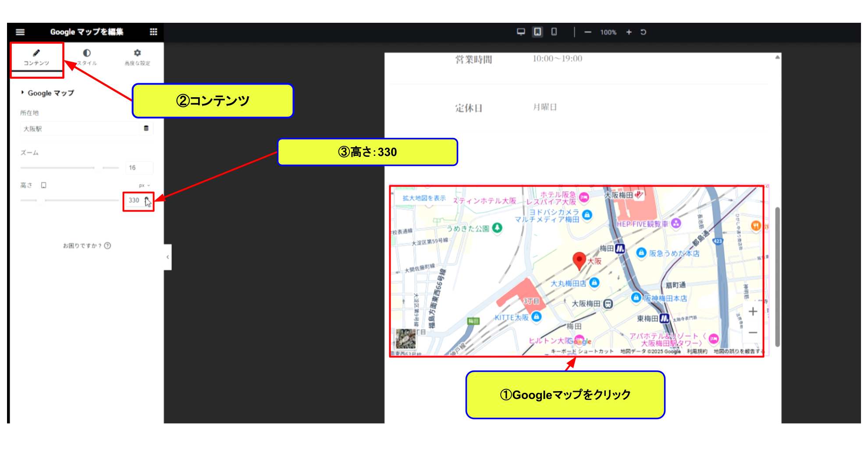The width and height of the screenshot is (868, 473).
Task: Open the スタイル tab
Action: pos(87,57)
